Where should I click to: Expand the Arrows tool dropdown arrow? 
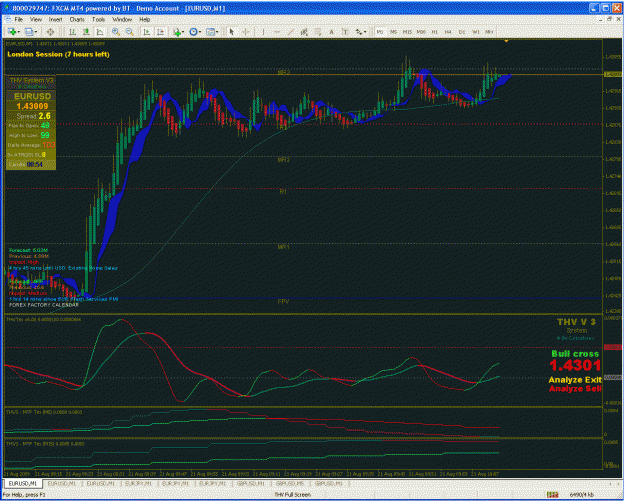365,32
